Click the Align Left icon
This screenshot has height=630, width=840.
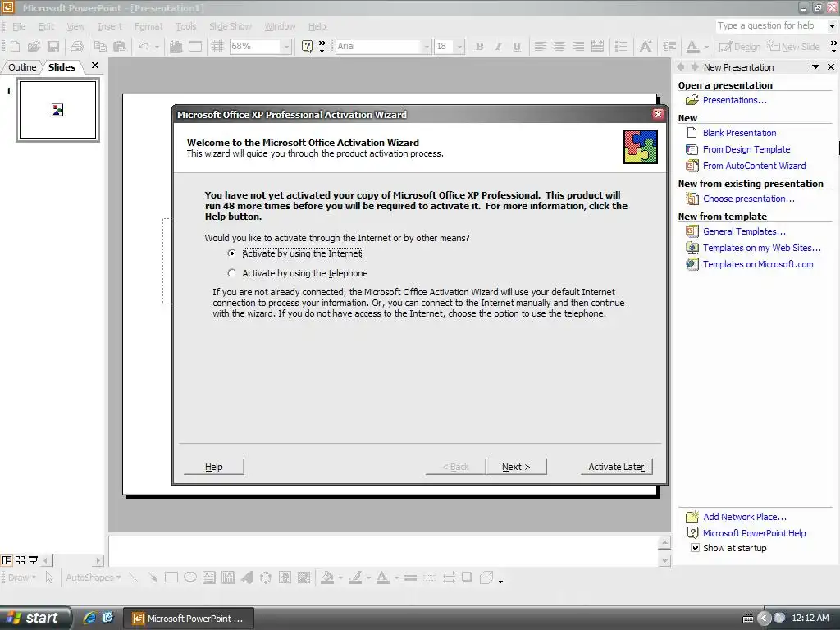540,47
